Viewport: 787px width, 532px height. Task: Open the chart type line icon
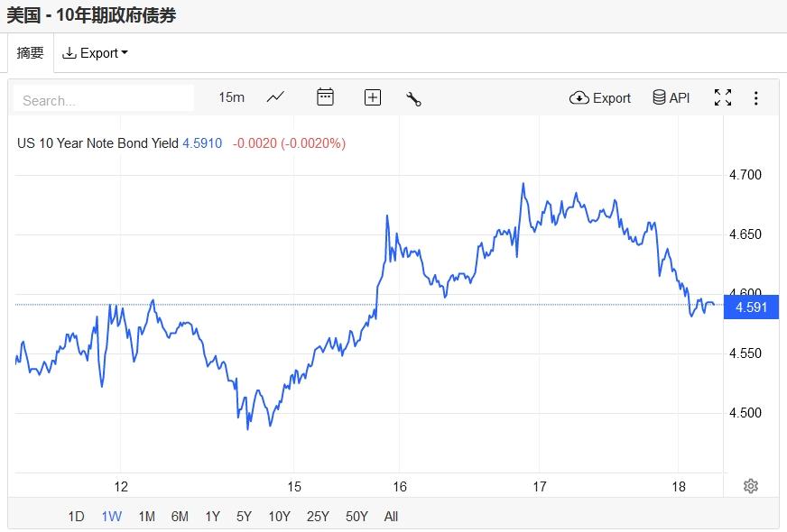pyautogui.click(x=275, y=97)
